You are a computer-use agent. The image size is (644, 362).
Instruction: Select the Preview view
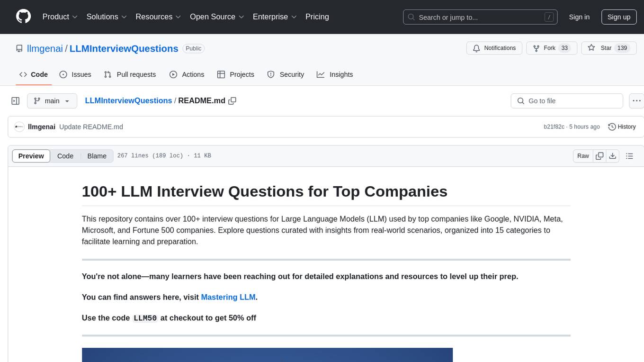[31, 156]
